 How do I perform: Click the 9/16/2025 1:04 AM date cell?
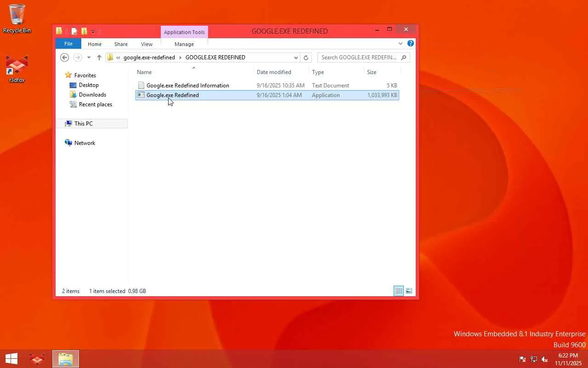(x=279, y=95)
